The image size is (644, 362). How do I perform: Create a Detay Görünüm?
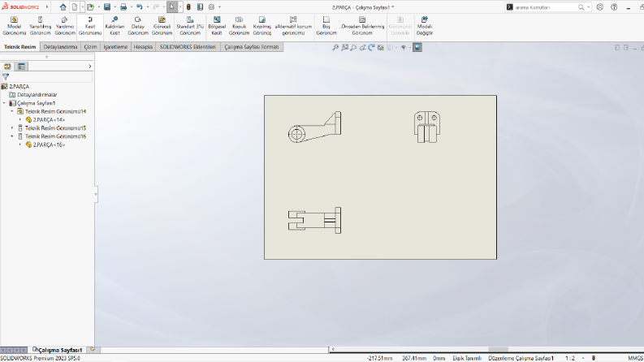pyautogui.click(x=137, y=26)
